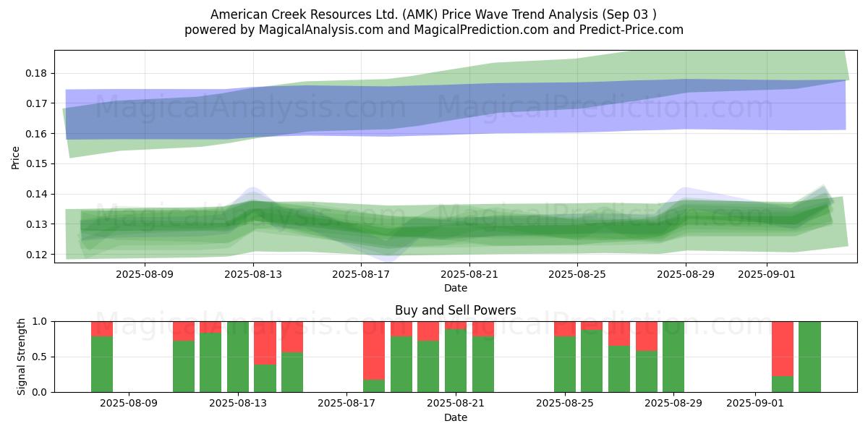Viewport: 868px width, 434px height.
Task: Select the 0.14 price axis tick label
Action: tap(36, 194)
